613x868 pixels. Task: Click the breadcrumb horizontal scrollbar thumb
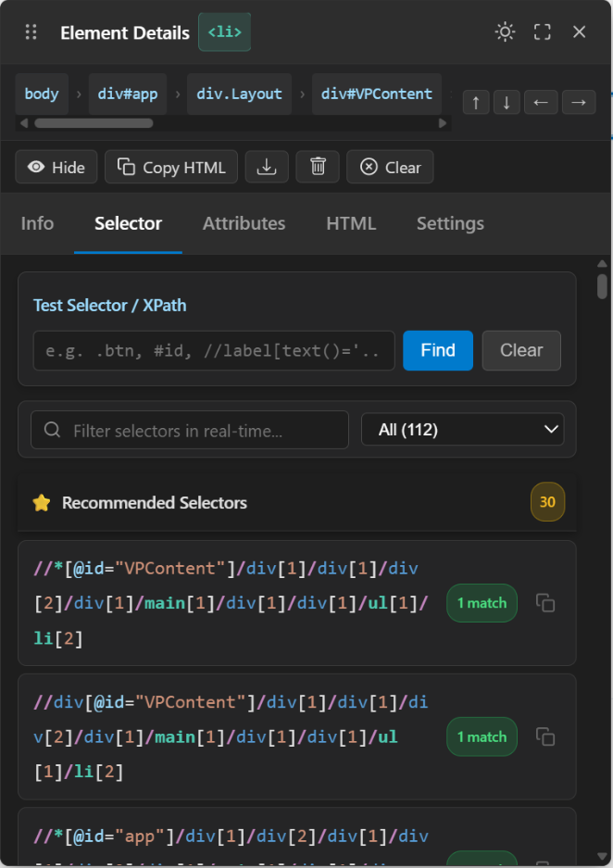(x=94, y=123)
